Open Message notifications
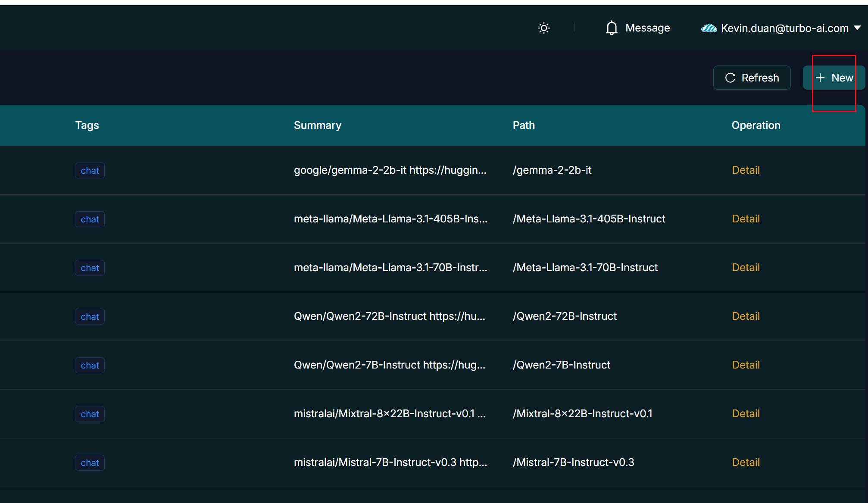Screen dimensions: 868x503 pos(647,28)
